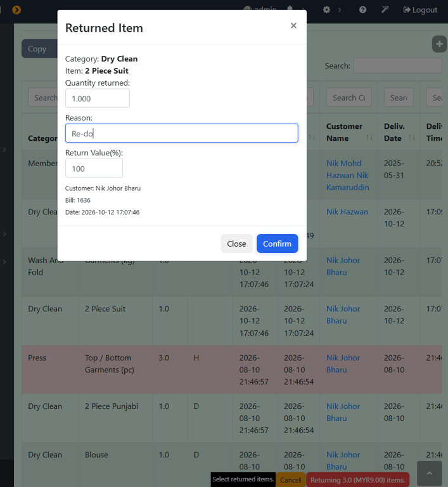Image resolution: width=448 pixels, height=487 pixels.
Task: Click the Category column search field
Action: click(43, 98)
